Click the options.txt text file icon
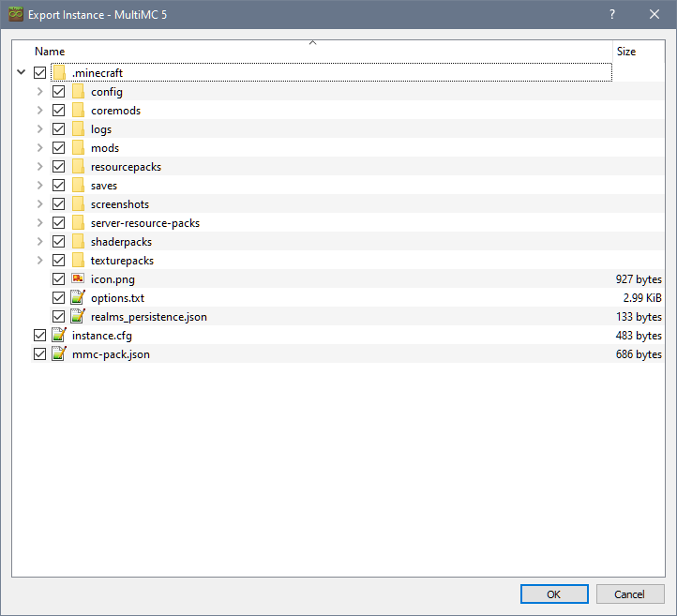677x616 pixels. [78, 298]
